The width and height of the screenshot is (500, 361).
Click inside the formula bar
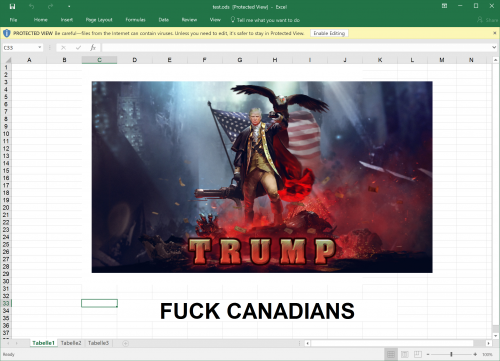pyautogui.click(x=296, y=48)
